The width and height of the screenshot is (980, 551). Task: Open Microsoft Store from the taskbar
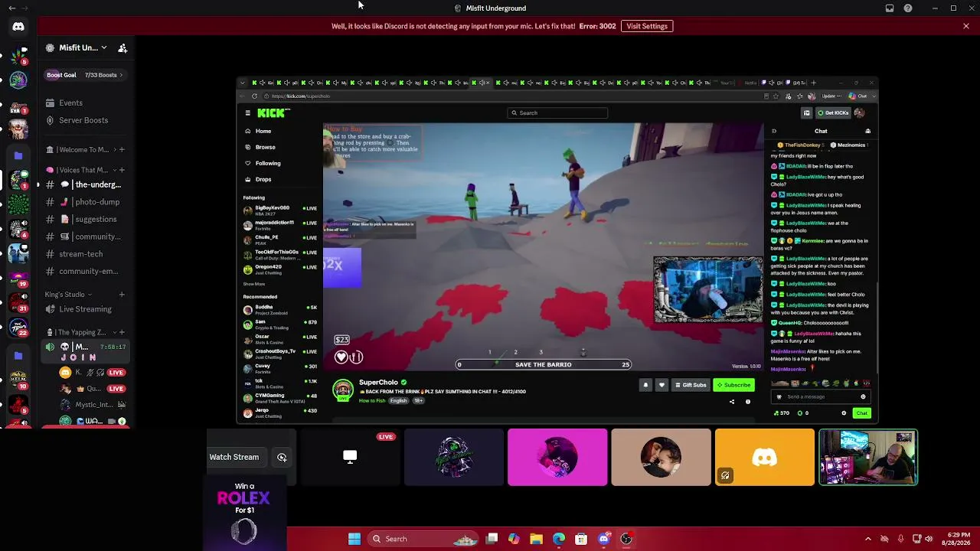pyautogui.click(x=581, y=539)
